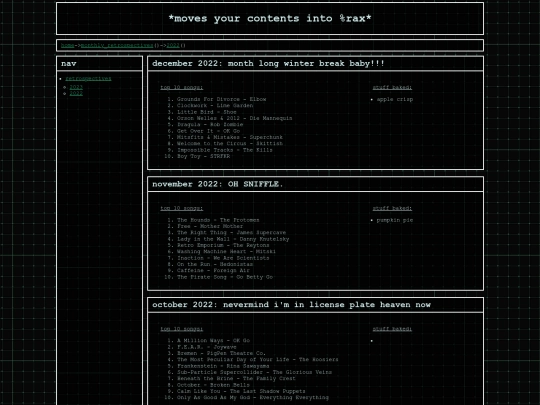Open the home breadcrumb link
Image resolution: width=540 pixels, height=405 pixels.
tap(67, 45)
